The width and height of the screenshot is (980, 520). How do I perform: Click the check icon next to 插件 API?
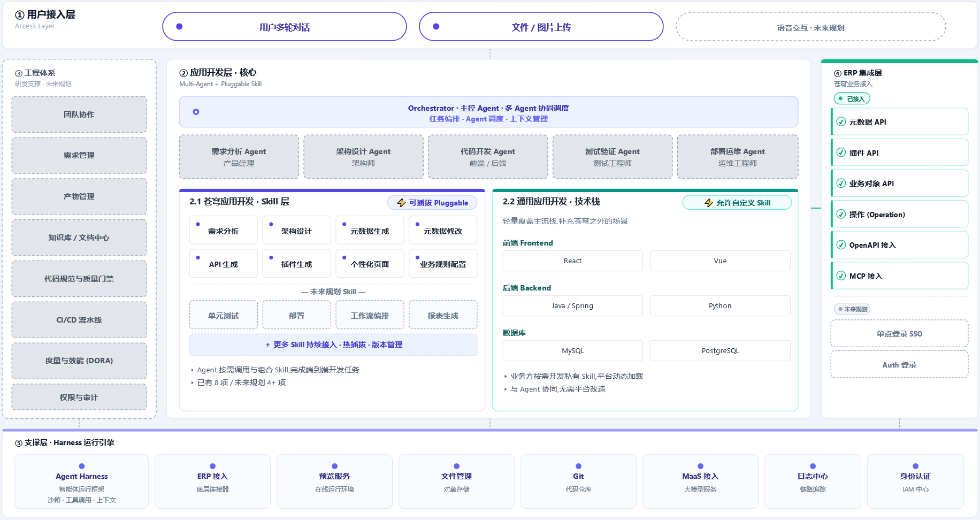point(841,152)
